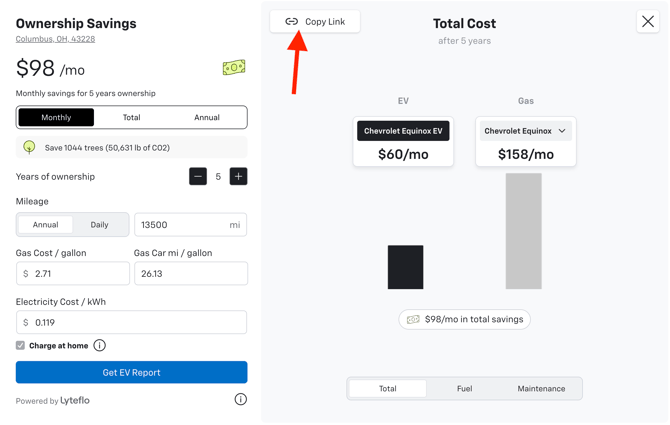Select Monthly savings view

coord(56,117)
